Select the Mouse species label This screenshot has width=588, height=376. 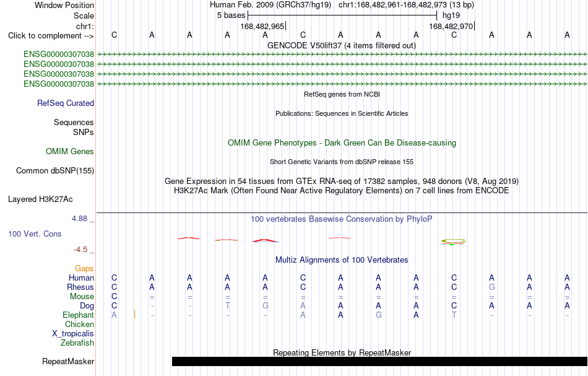(82, 297)
